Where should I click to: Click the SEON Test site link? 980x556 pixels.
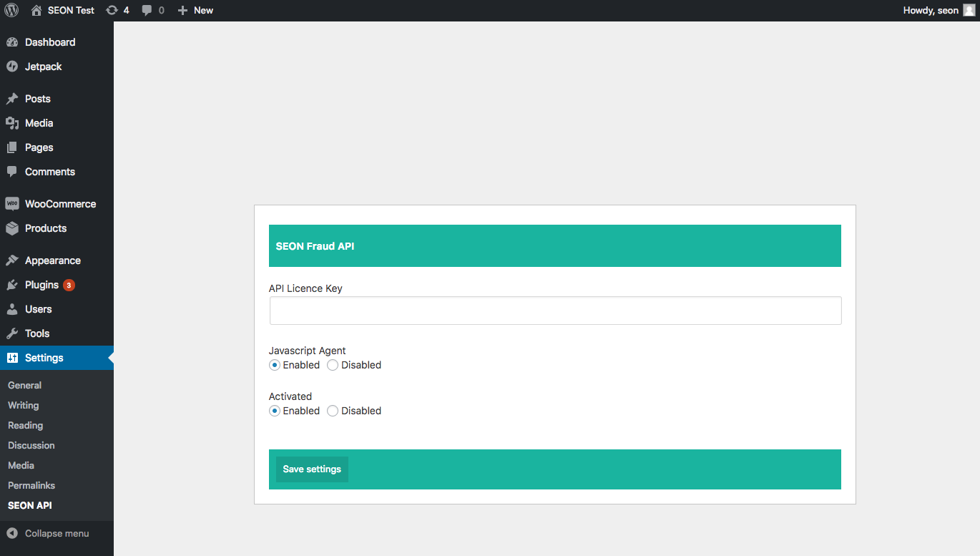coord(71,10)
